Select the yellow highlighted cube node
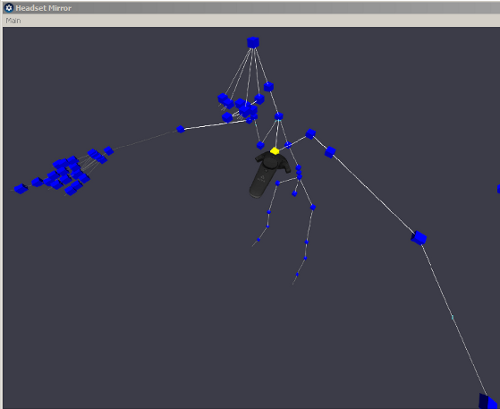Viewport: 500px width, 409px height. (274, 151)
